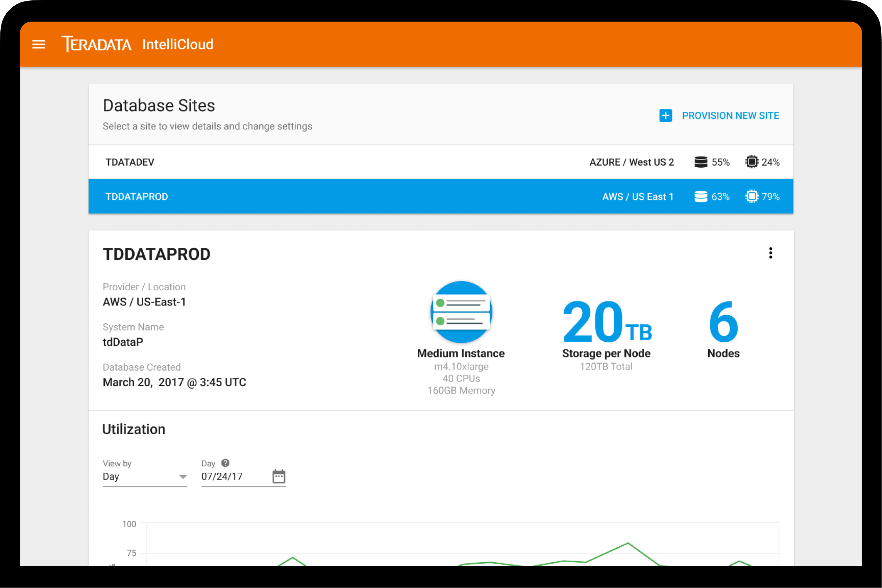Image resolution: width=882 pixels, height=588 pixels.
Task: Open the View by Day dropdown
Action: (145, 476)
